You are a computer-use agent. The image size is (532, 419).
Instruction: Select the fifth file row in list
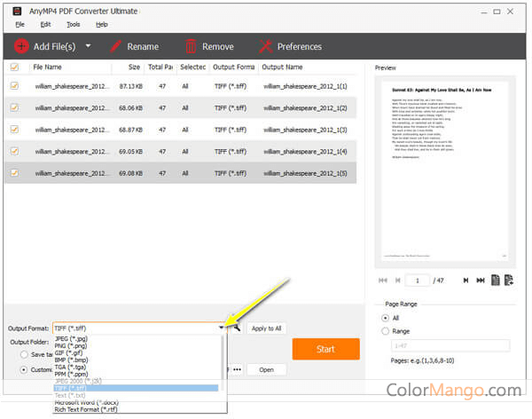pos(177,173)
